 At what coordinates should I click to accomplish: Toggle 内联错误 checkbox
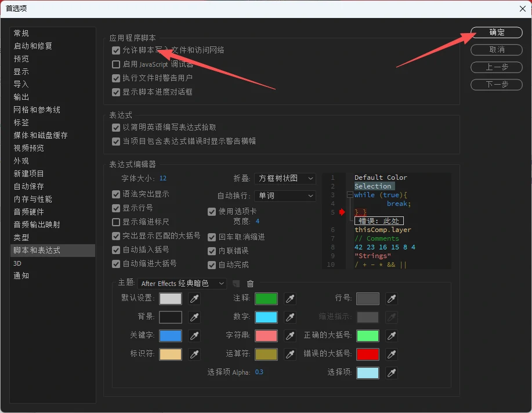[x=212, y=251]
